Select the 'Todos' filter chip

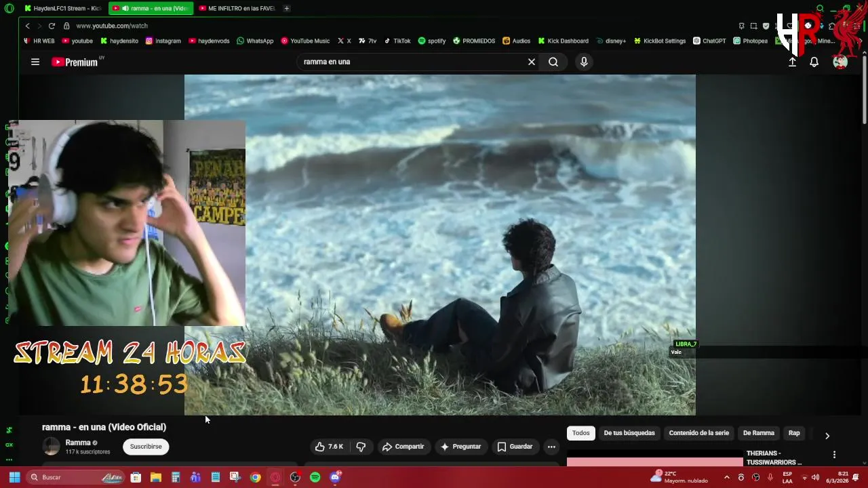point(581,433)
